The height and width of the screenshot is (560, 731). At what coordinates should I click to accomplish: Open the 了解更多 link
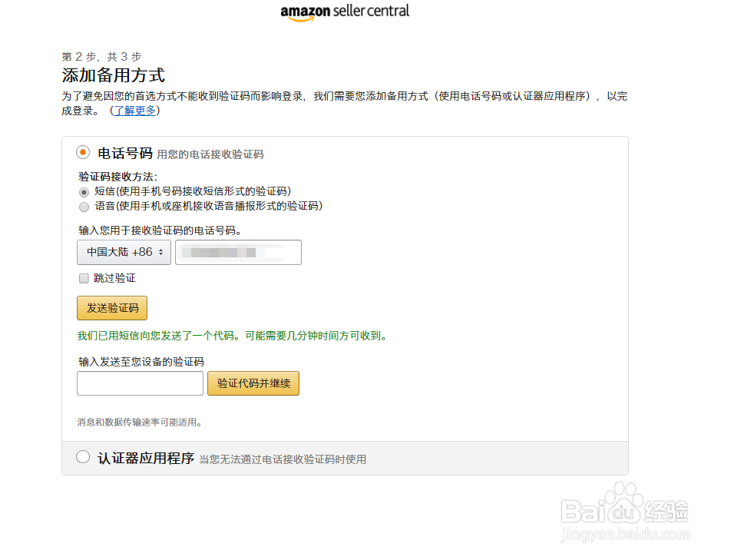point(135,111)
